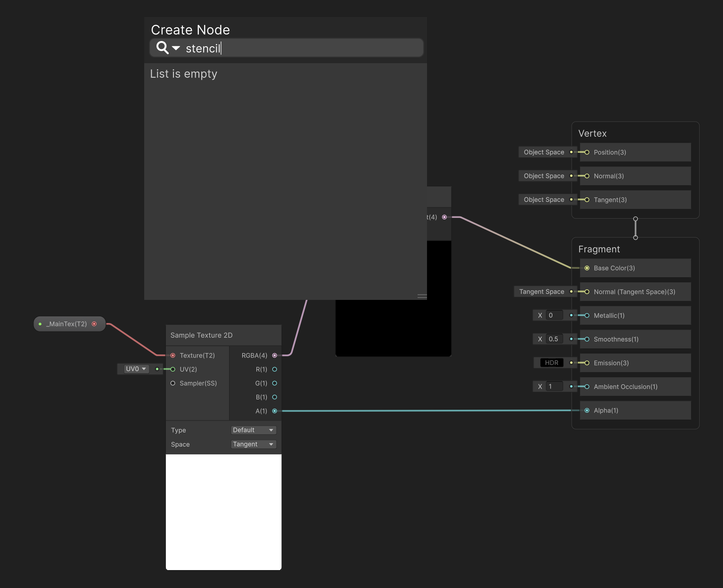The height and width of the screenshot is (588, 723).
Task: Click the Texture(T2) input port
Action: pyautogui.click(x=173, y=356)
